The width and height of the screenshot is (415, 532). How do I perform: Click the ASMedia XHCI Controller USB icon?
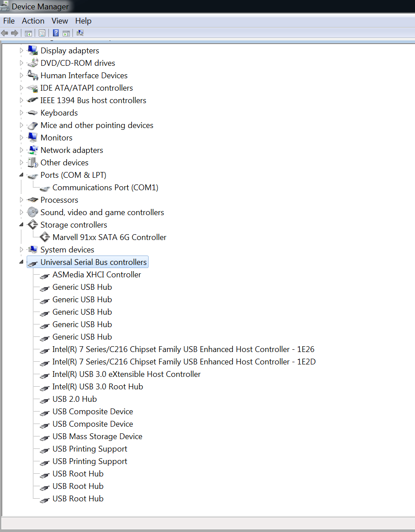coord(44,276)
